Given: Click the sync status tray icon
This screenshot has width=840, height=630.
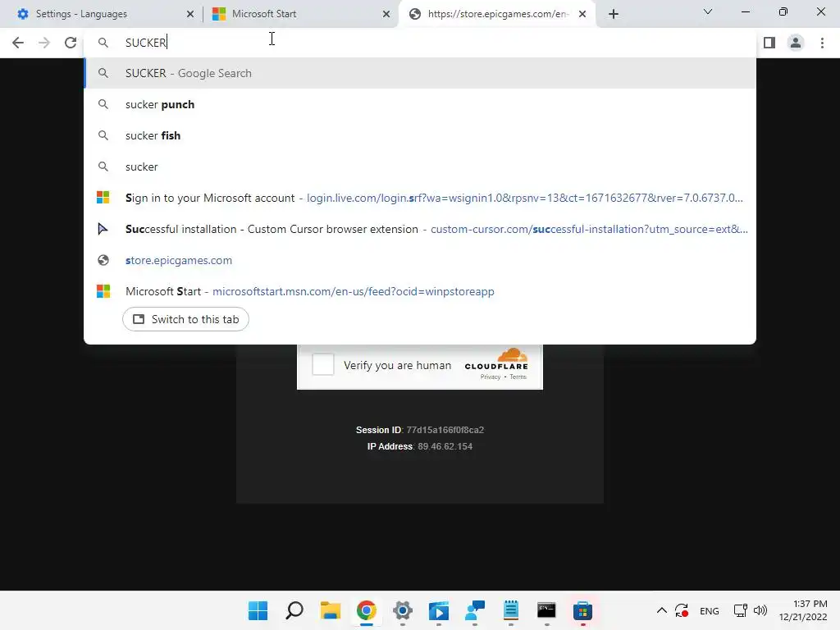Looking at the screenshot, I should (682, 610).
